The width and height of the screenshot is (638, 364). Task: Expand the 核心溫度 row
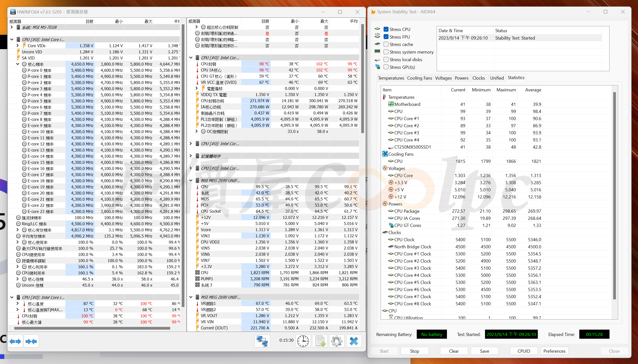(x=17, y=304)
